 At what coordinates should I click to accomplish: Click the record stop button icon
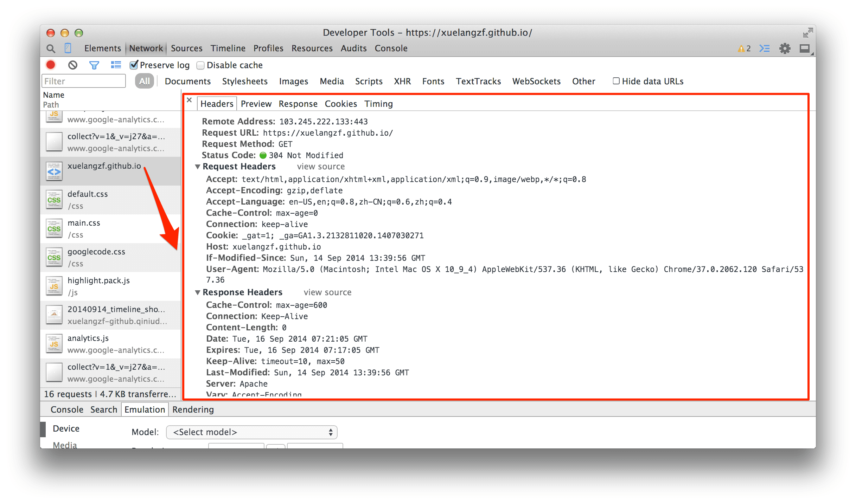pyautogui.click(x=51, y=64)
